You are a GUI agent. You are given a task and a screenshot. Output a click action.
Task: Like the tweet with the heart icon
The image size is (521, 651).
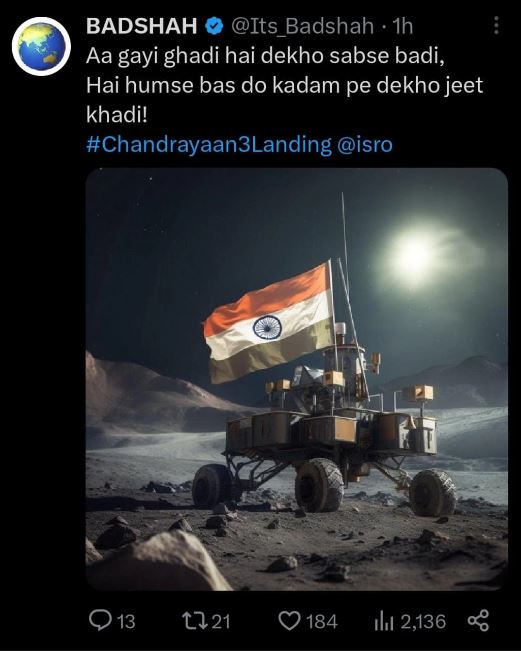pyautogui.click(x=289, y=622)
